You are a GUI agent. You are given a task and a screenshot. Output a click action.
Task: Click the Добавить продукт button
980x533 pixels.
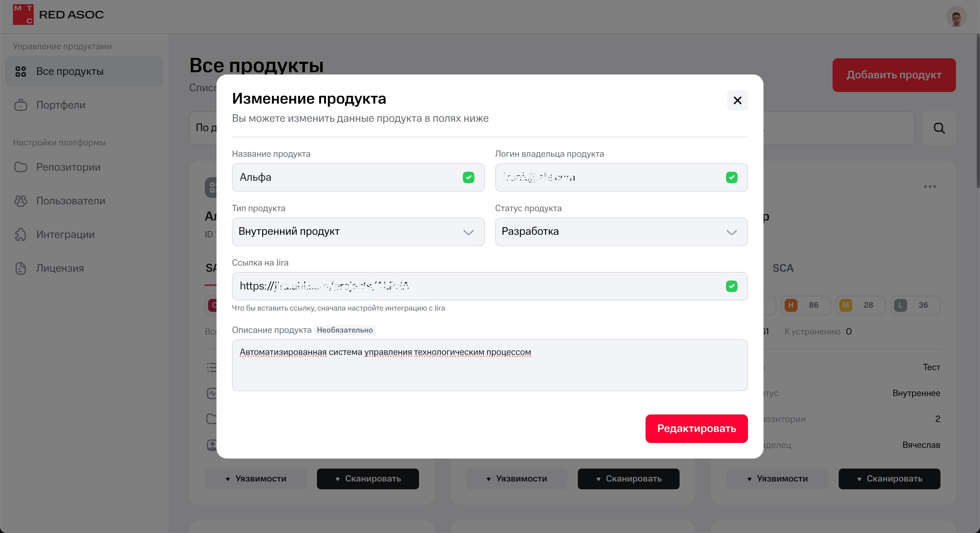pos(894,75)
